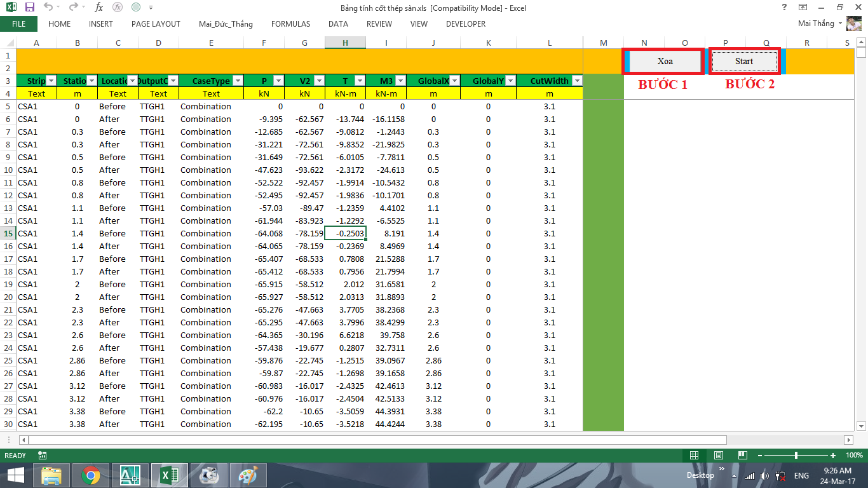Switch to the INSERT ribbon tab

(x=101, y=24)
